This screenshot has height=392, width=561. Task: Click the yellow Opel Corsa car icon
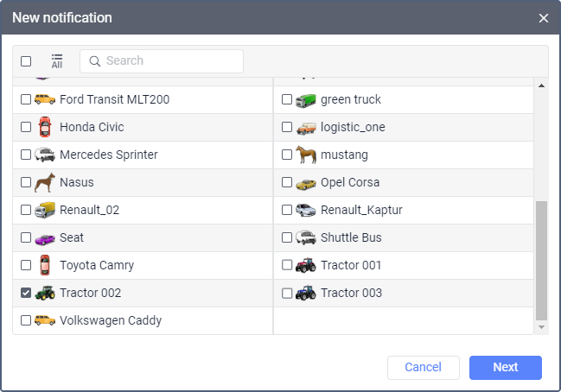(x=306, y=182)
